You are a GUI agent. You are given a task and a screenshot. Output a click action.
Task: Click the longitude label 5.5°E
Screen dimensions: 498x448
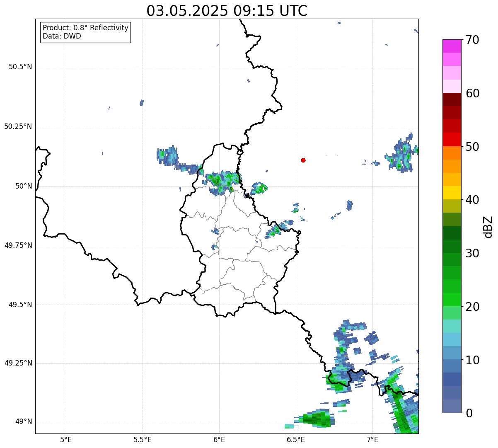coord(143,439)
